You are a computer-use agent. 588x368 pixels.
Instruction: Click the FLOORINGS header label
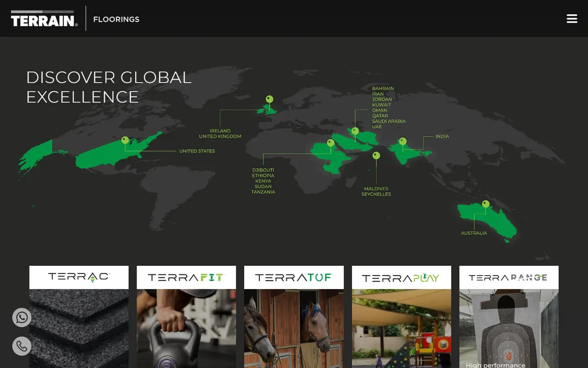116,19
